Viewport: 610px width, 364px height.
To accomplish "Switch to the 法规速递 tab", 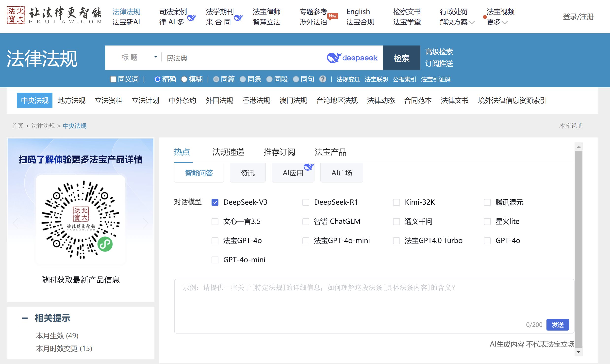I will [228, 152].
